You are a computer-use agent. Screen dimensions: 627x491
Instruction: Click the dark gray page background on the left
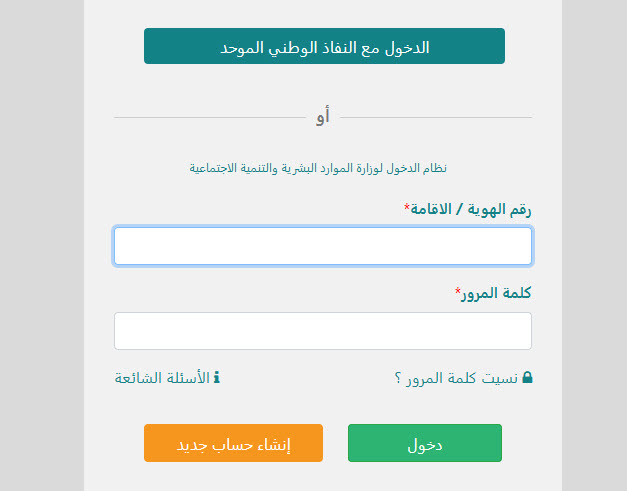tap(42, 246)
